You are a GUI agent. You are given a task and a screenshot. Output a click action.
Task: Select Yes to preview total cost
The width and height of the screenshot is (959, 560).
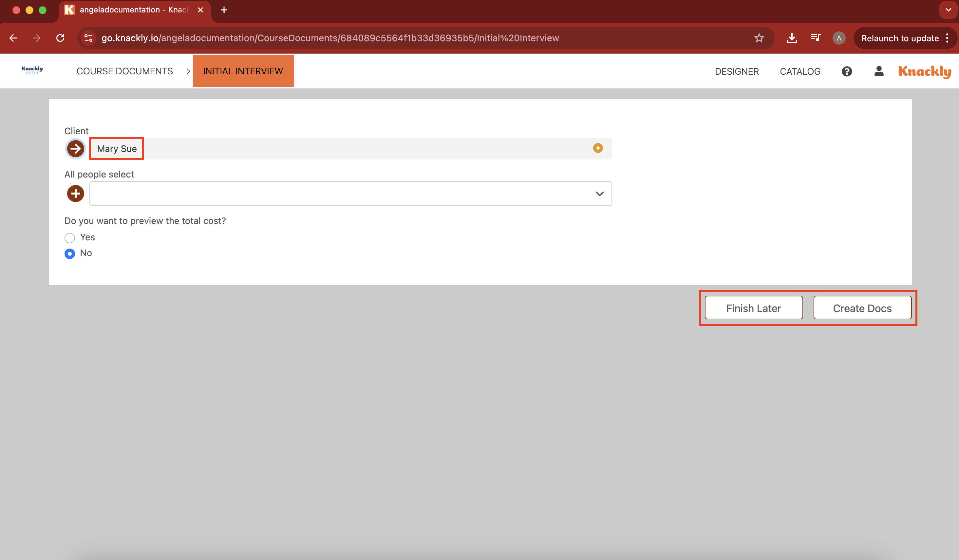pyautogui.click(x=70, y=238)
